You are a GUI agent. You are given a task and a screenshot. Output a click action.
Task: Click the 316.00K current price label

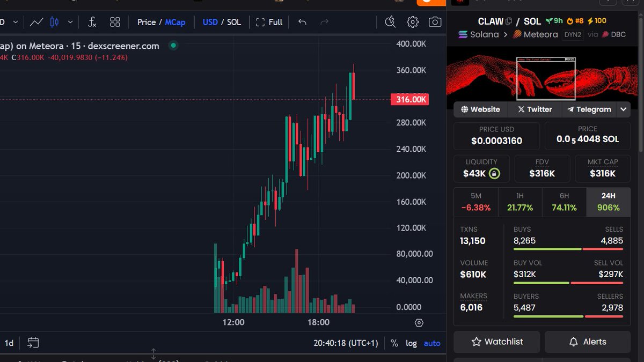click(409, 99)
